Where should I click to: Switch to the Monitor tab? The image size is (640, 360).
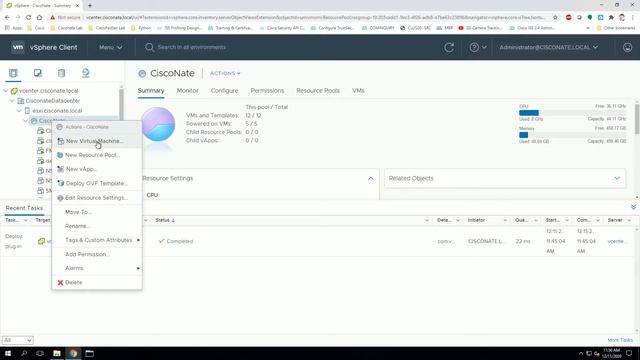tap(187, 91)
